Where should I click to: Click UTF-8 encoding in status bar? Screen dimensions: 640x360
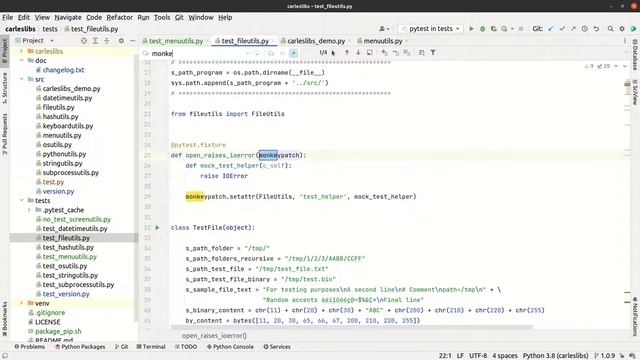[x=478, y=356]
